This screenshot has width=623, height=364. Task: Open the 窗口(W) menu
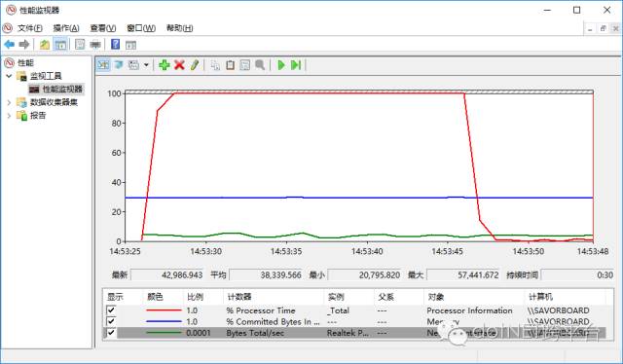click(x=140, y=28)
